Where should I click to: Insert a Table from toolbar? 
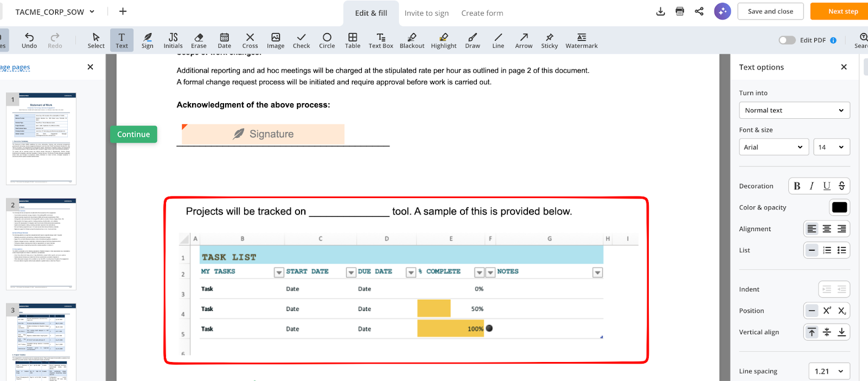[x=353, y=40]
